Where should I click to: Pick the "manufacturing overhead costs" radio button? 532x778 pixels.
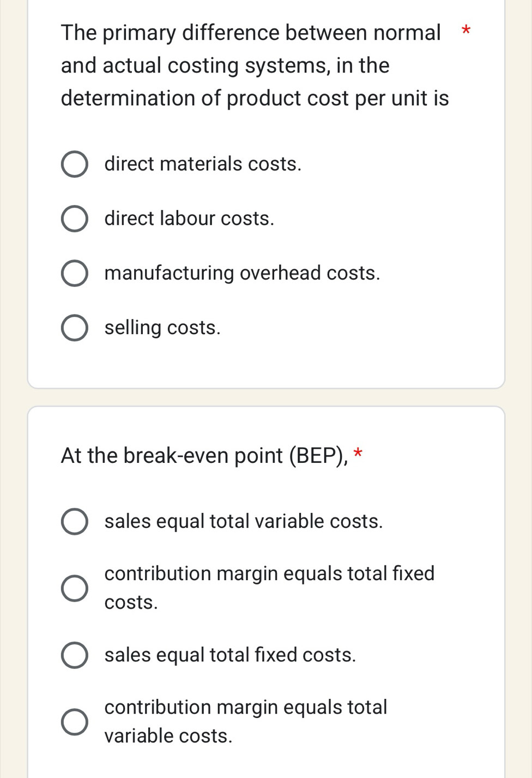click(74, 274)
